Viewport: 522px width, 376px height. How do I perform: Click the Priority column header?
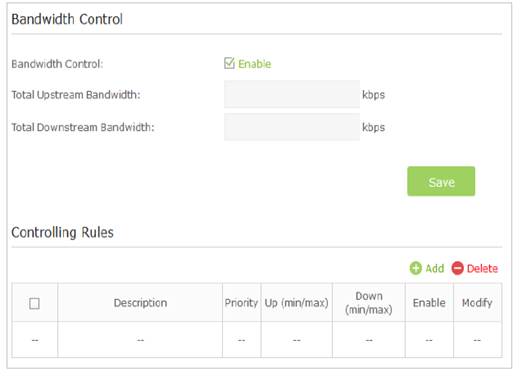pyautogui.click(x=241, y=303)
